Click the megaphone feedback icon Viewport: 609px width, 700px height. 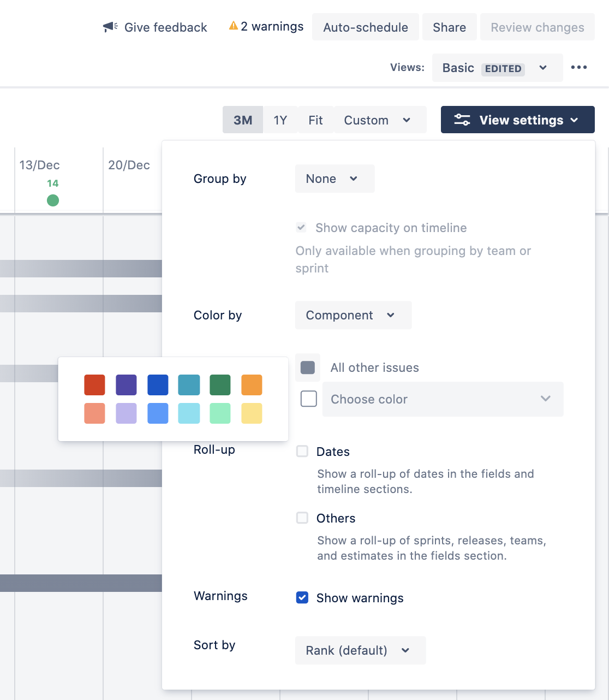tap(110, 26)
